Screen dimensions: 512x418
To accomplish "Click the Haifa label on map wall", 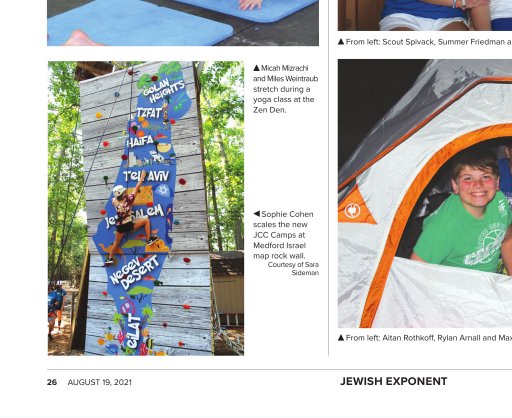I will coord(140,141).
